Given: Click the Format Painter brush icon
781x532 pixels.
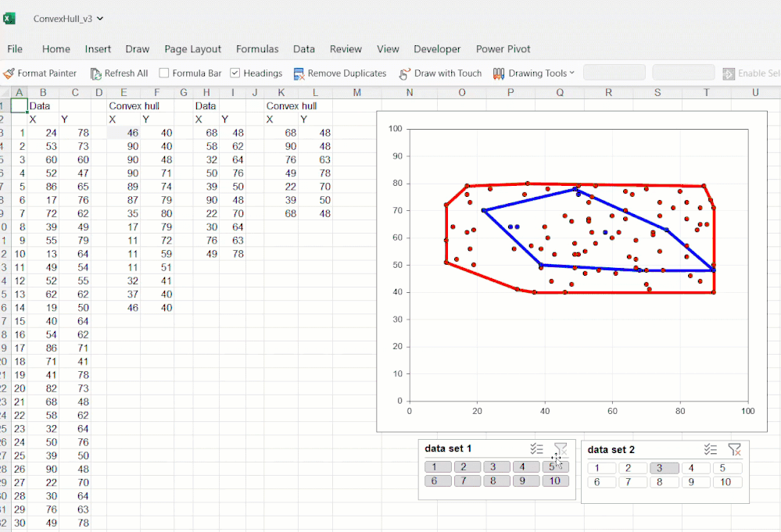Looking at the screenshot, I should 9,73.
